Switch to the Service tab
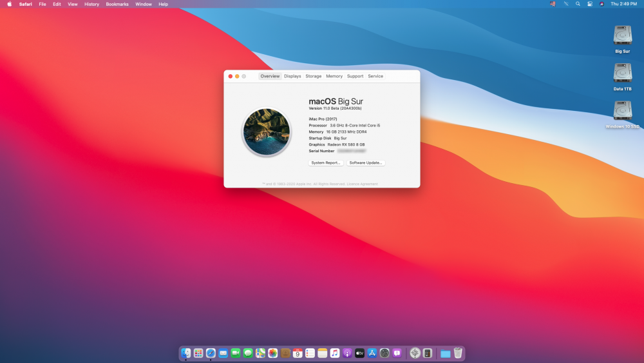Viewport: 644px width, 363px height. coord(375,76)
